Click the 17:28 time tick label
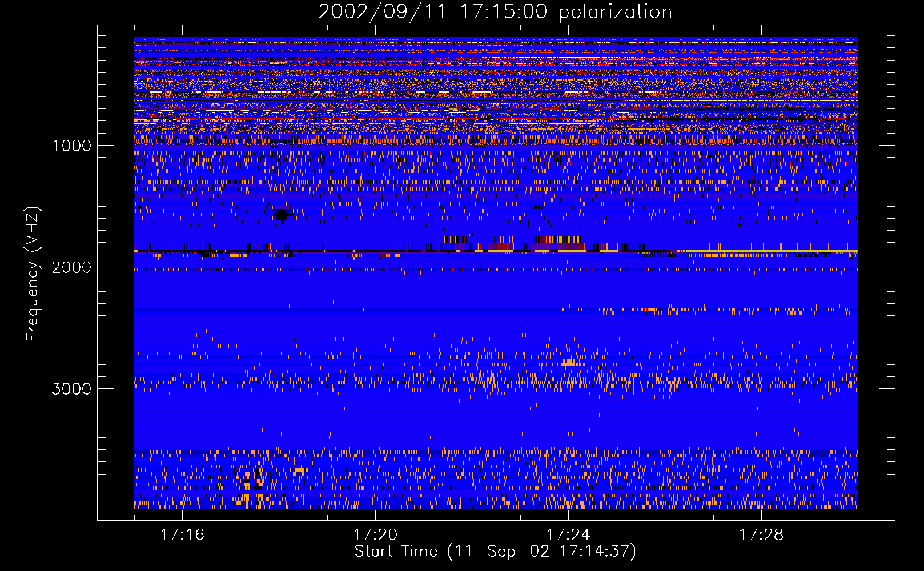Image resolution: width=924 pixels, height=571 pixels. [x=761, y=535]
